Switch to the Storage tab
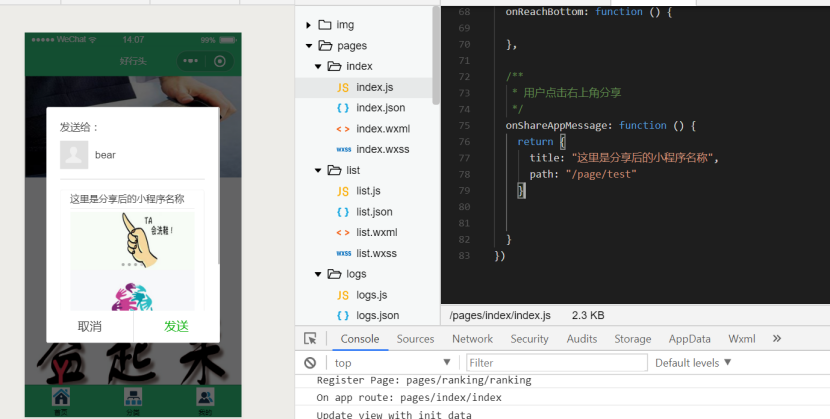 pos(633,339)
